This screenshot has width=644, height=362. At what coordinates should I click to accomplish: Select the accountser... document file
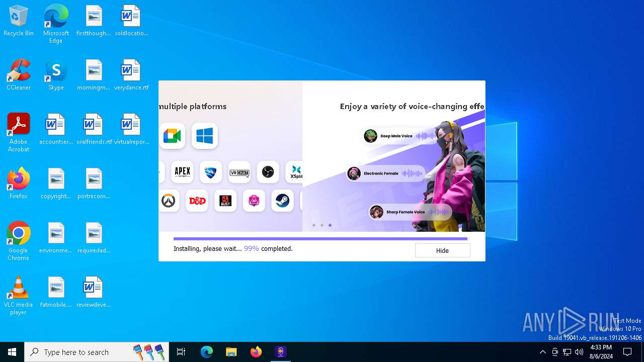56,130
